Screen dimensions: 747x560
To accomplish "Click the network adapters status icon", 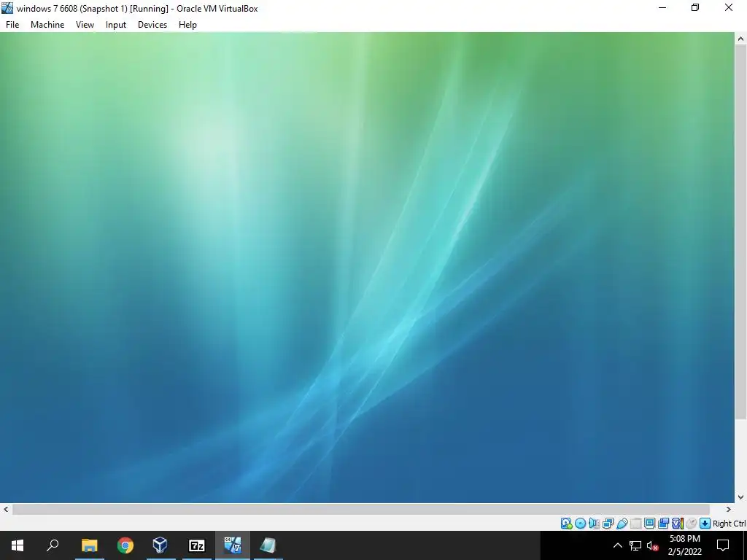I will click(x=608, y=524).
